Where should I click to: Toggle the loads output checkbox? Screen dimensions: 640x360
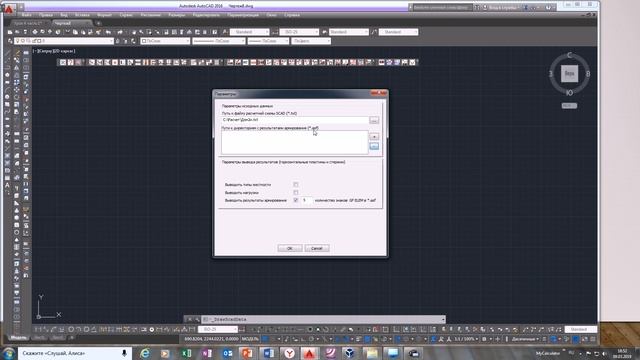[296, 192]
